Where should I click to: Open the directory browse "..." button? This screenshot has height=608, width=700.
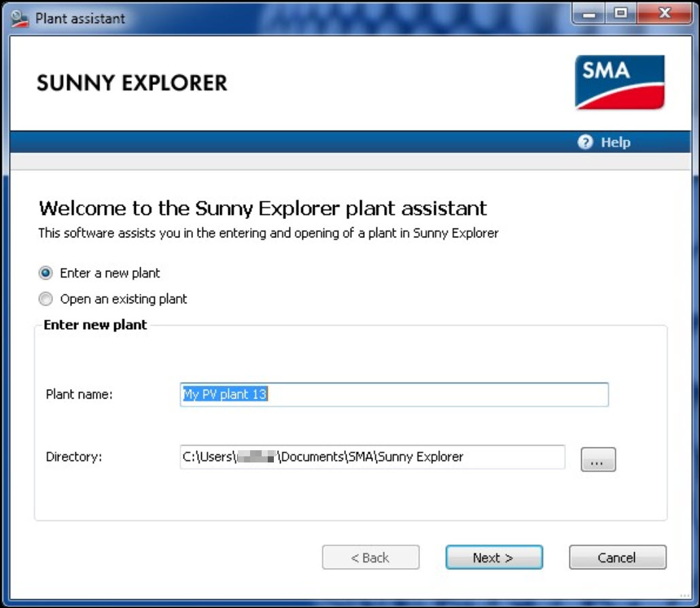point(597,459)
